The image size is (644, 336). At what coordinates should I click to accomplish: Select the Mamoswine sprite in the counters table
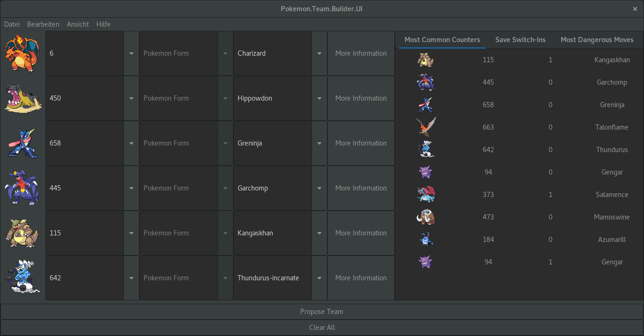tap(426, 217)
